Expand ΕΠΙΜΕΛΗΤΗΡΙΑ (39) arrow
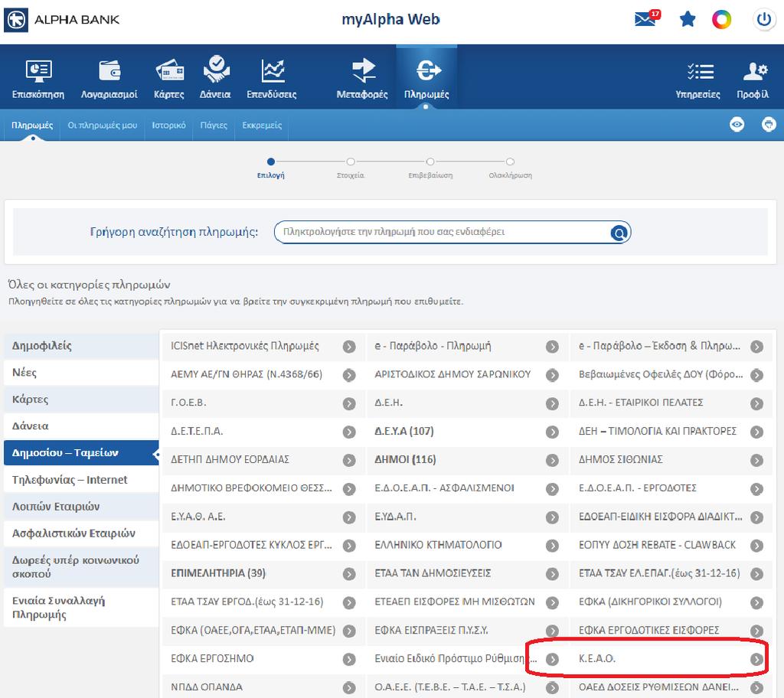The width and height of the screenshot is (784, 698). 349,574
